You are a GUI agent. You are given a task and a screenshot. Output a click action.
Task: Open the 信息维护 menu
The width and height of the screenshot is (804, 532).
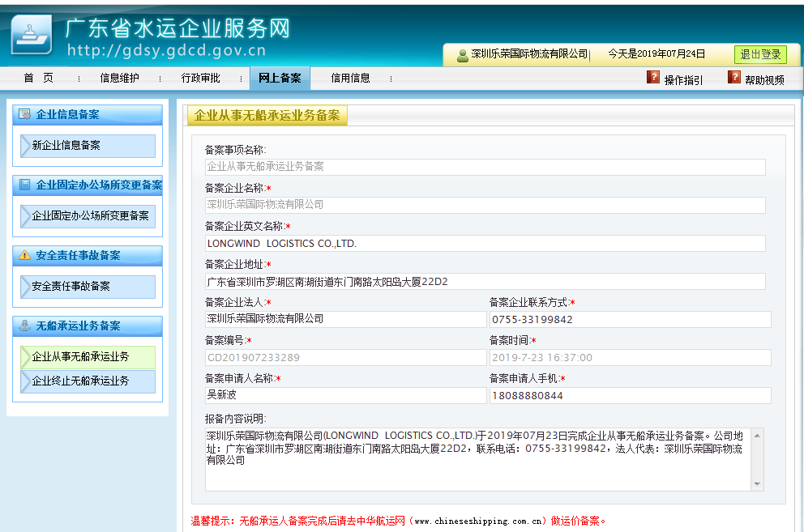pyautogui.click(x=119, y=78)
